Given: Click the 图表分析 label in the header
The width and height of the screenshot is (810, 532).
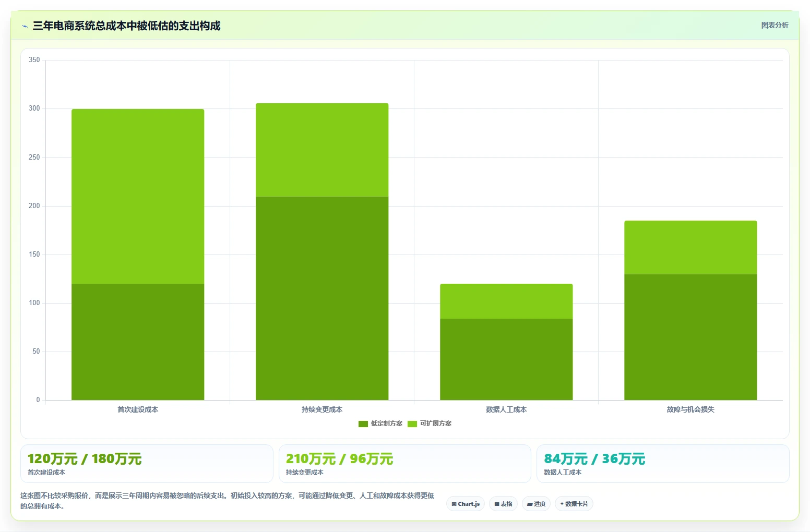Looking at the screenshot, I should pyautogui.click(x=775, y=25).
